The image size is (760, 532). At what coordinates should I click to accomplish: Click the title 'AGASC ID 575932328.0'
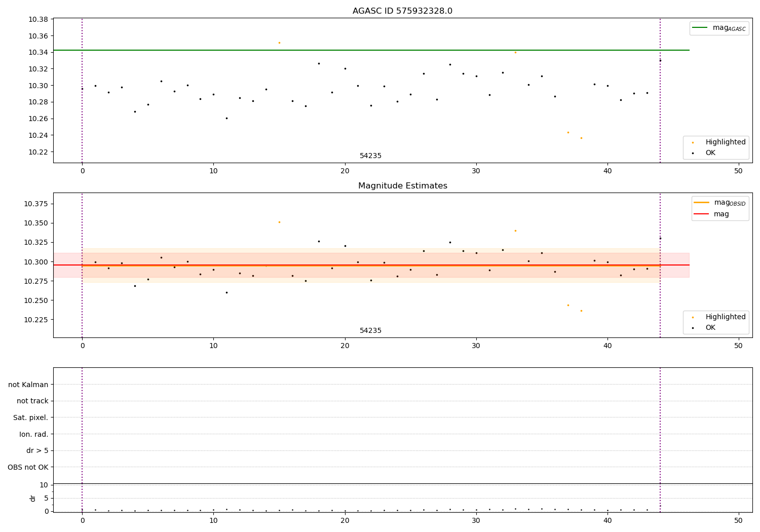pyautogui.click(x=402, y=11)
